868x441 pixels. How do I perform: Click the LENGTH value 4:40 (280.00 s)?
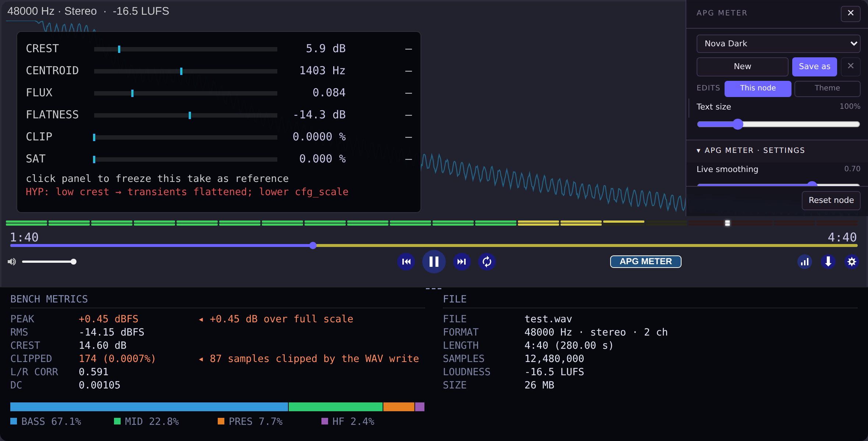(569, 345)
